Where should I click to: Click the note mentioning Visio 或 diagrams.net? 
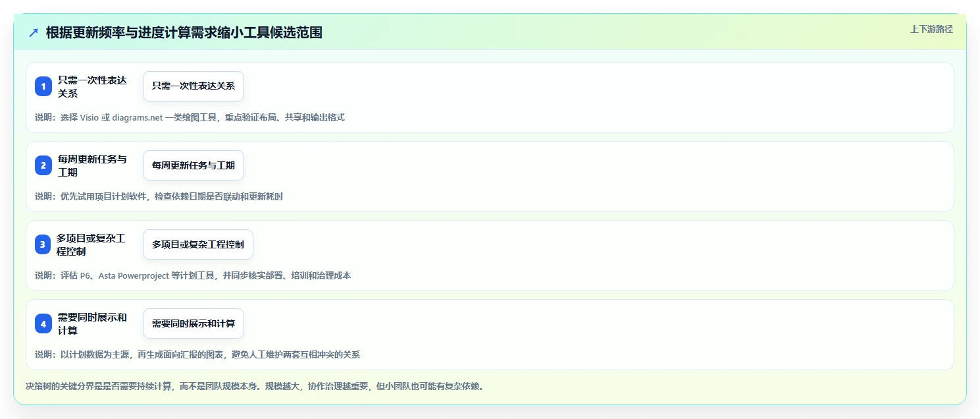(x=190, y=117)
